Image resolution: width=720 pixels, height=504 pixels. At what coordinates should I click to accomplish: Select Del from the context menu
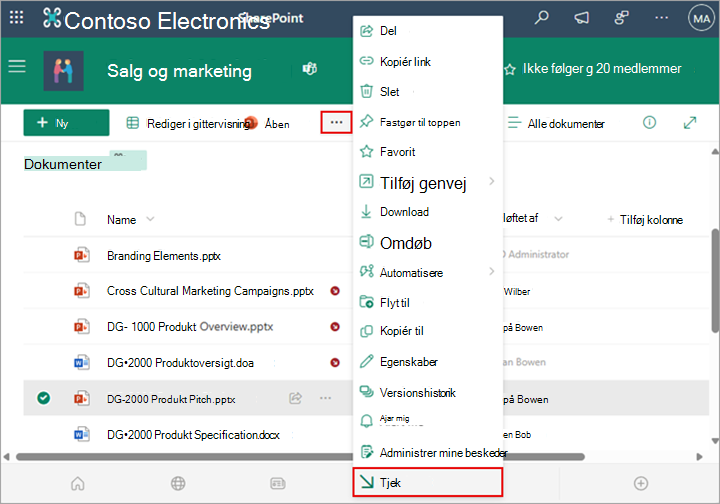pyautogui.click(x=428, y=31)
